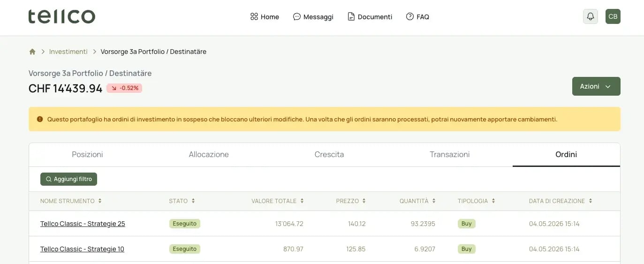Open Documenti from the top navigation
This screenshot has width=644, height=264.
coord(370,17)
